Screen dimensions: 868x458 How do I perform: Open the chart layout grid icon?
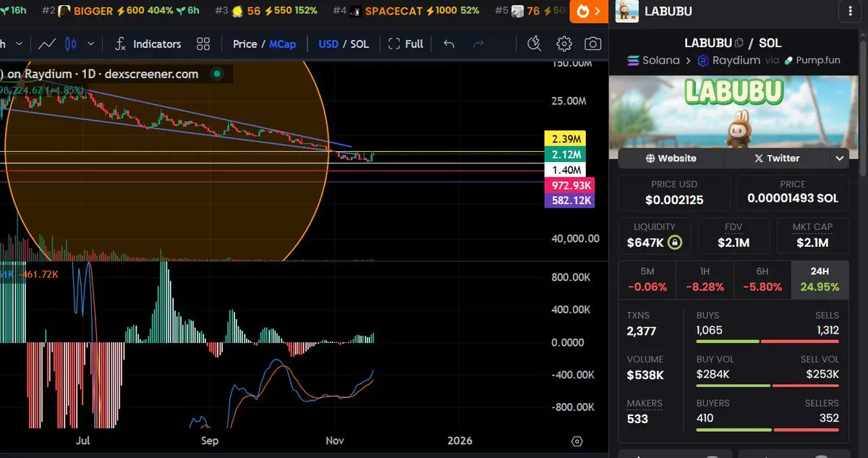coord(203,44)
